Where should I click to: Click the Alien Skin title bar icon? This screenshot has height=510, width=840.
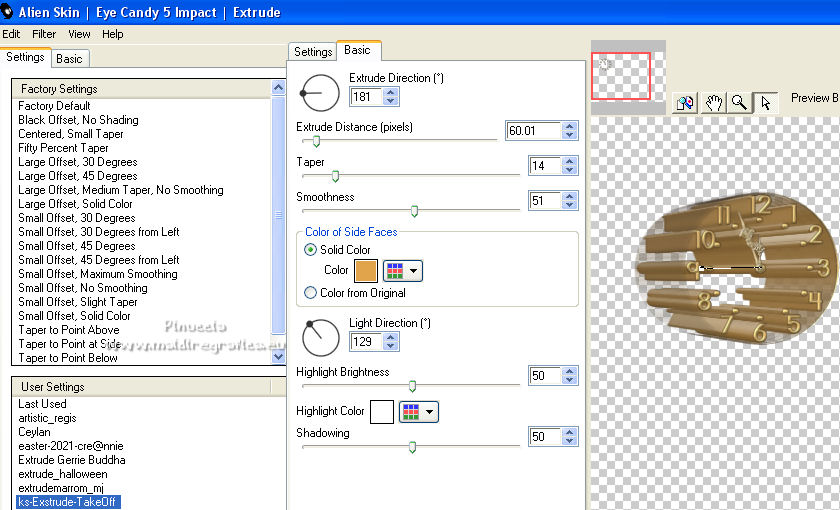click(x=6, y=11)
